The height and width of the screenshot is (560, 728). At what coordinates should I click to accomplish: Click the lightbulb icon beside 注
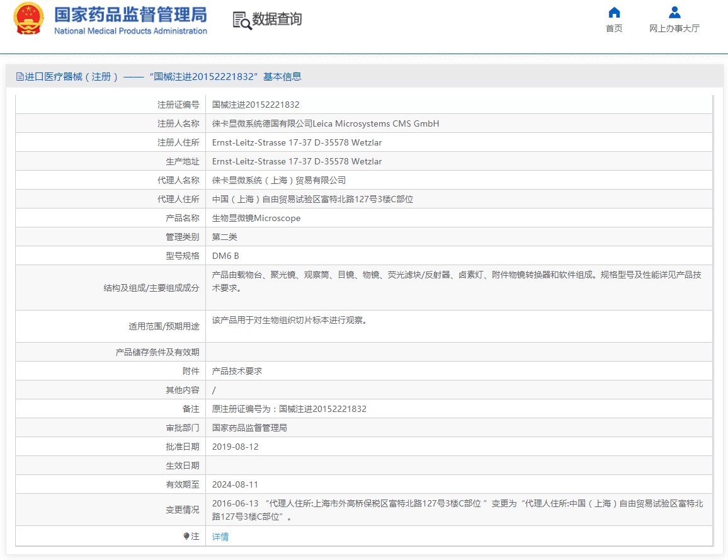(186, 536)
